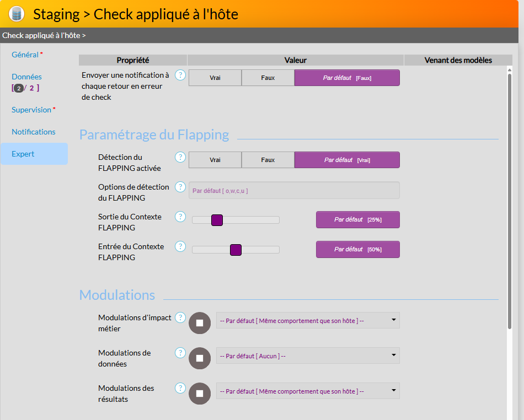Screen dimensions: 524x420
Task: Click help icon beside Détection du FLAPPING activée
Action: pos(180,158)
